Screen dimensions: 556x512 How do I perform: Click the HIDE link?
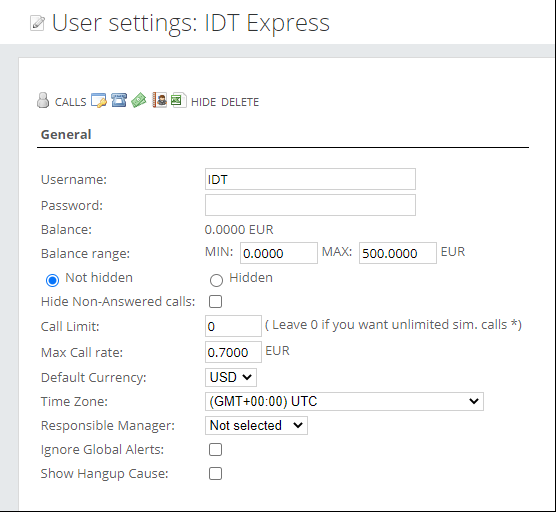[204, 102]
